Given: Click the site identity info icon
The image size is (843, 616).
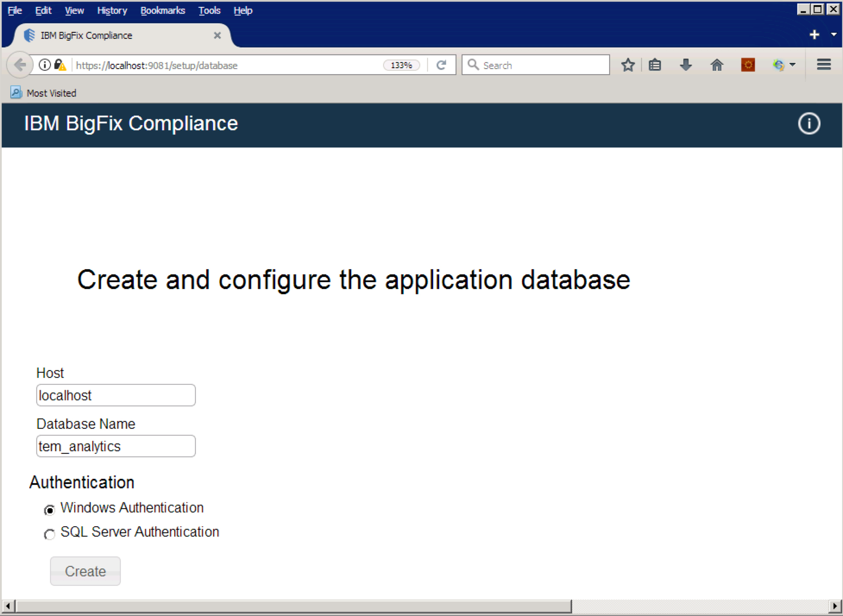Looking at the screenshot, I should pyautogui.click(x=44, y=65).
